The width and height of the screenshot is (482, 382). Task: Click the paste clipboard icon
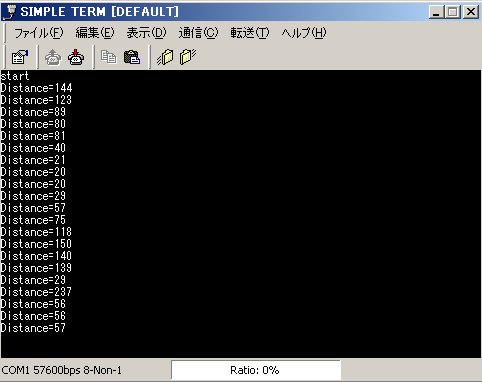pyautogui.click(x=132, y=57)
